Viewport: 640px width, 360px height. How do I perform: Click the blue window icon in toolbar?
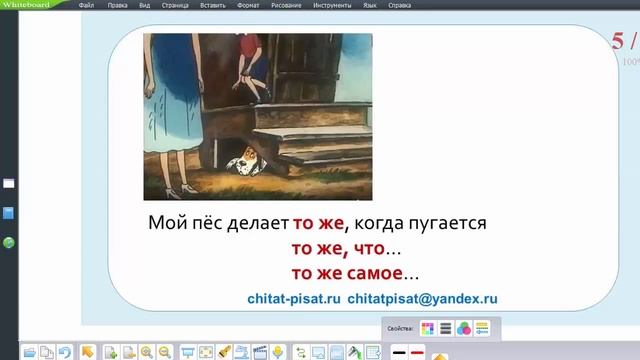[x=337, y=352]
